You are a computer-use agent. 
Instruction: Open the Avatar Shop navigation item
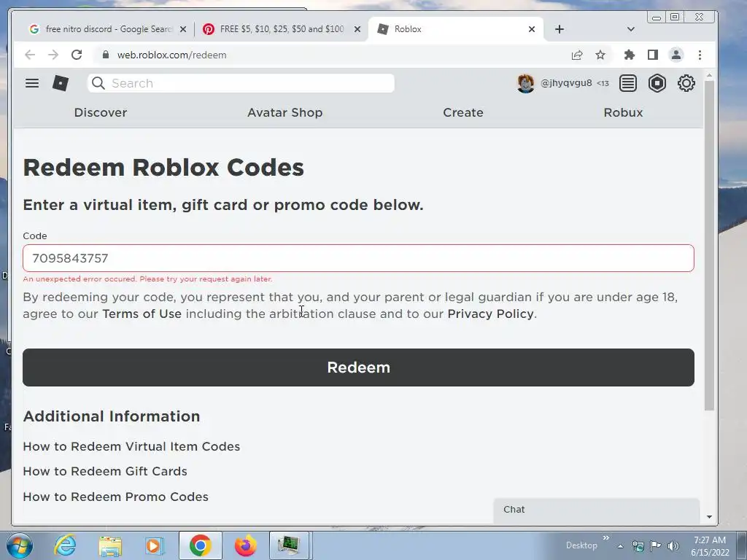[285, 112]
